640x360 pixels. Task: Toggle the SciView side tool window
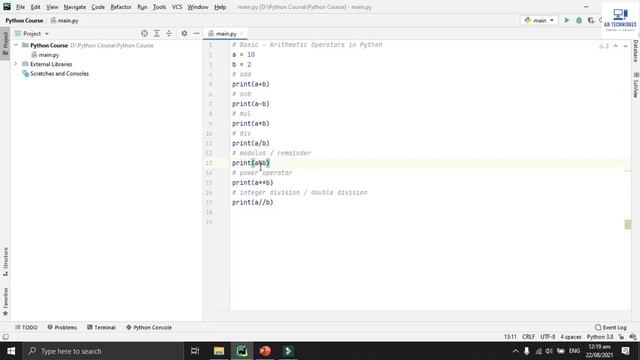click(636, 86)
